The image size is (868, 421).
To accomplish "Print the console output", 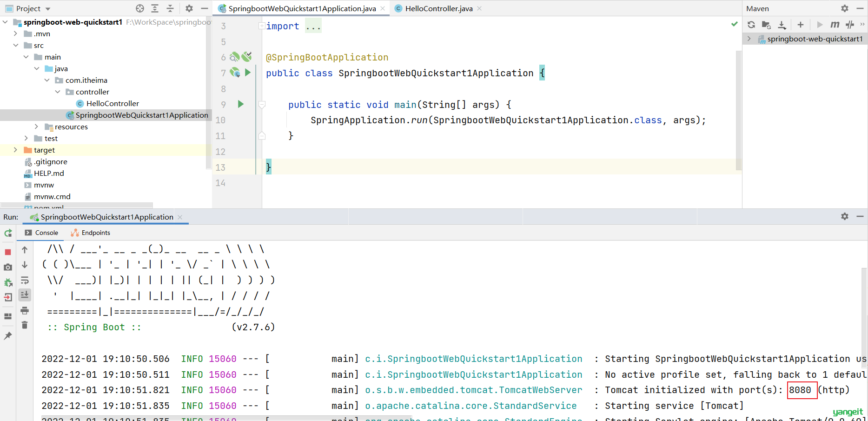I will [x=25, y=310].
